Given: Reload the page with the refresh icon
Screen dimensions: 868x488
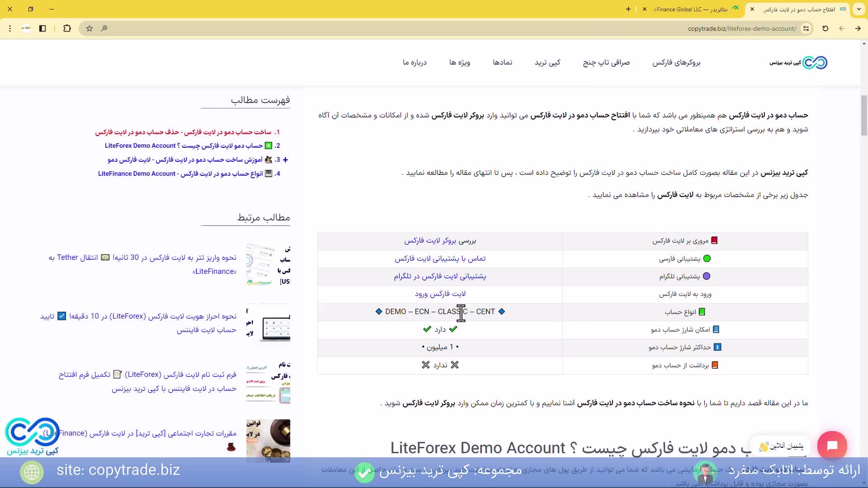Looking at the screenshot, I should coord(825,28).
